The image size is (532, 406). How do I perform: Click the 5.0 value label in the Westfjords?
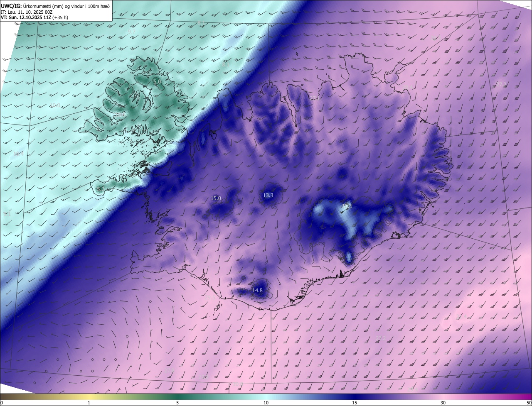click(x=157, y=82)
